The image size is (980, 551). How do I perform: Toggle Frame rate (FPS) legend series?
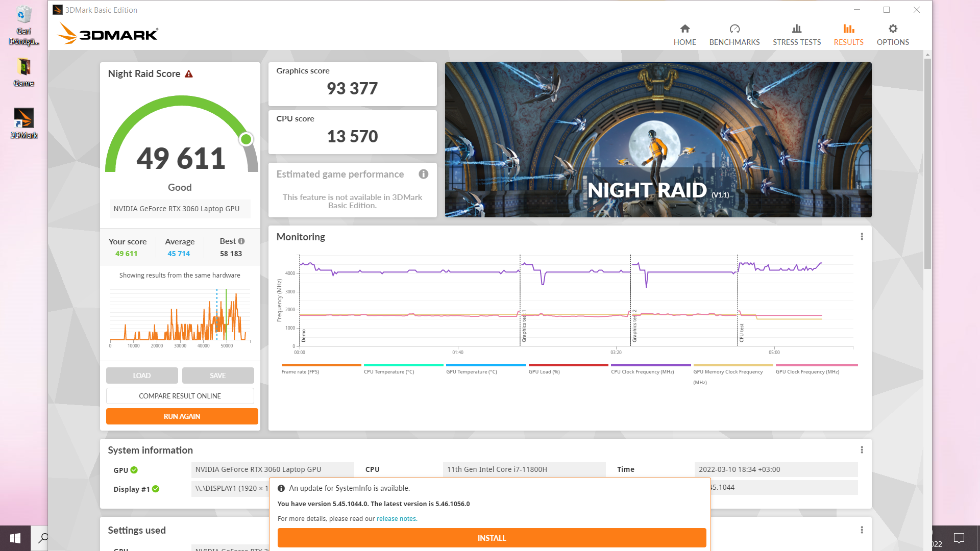(300, 371)
